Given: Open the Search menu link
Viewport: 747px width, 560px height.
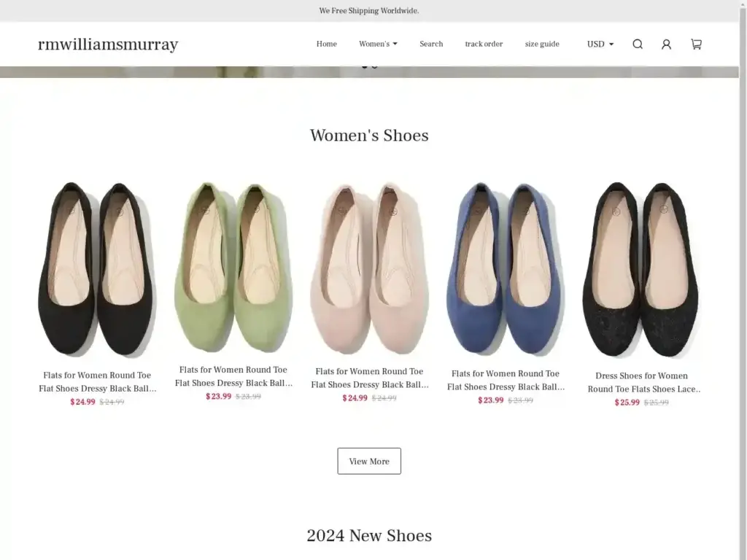Looking at the screenshot, I should [431, 44].
